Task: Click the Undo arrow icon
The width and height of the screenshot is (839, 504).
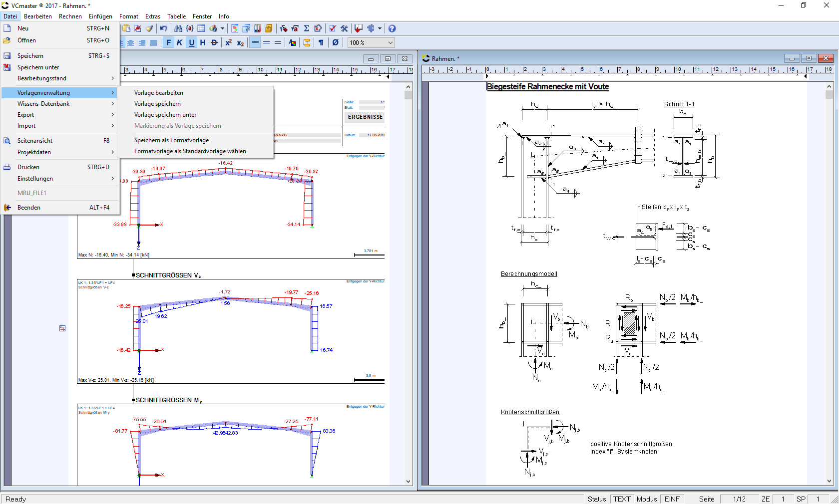Action: point(163,28)
